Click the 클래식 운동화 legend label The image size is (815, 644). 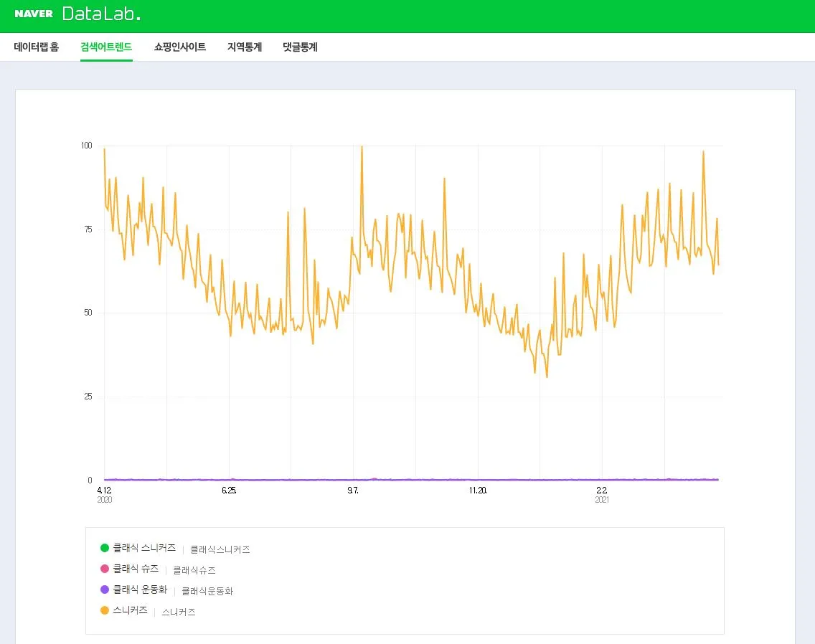[141, 589]
